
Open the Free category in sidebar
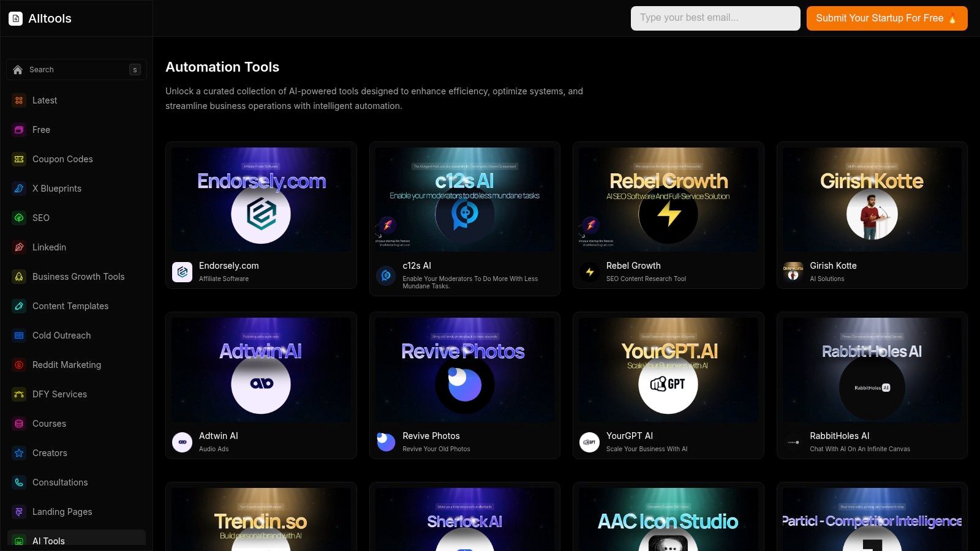point(77,130)
